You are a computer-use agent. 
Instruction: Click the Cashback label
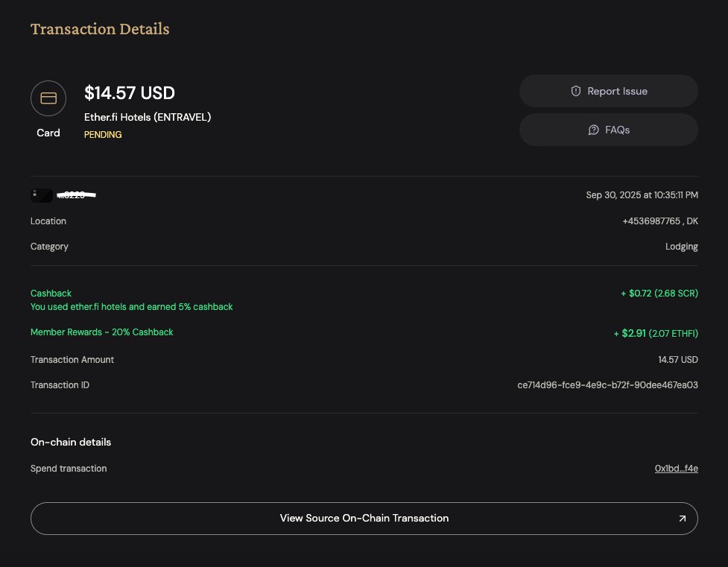[x=51, y=294]
